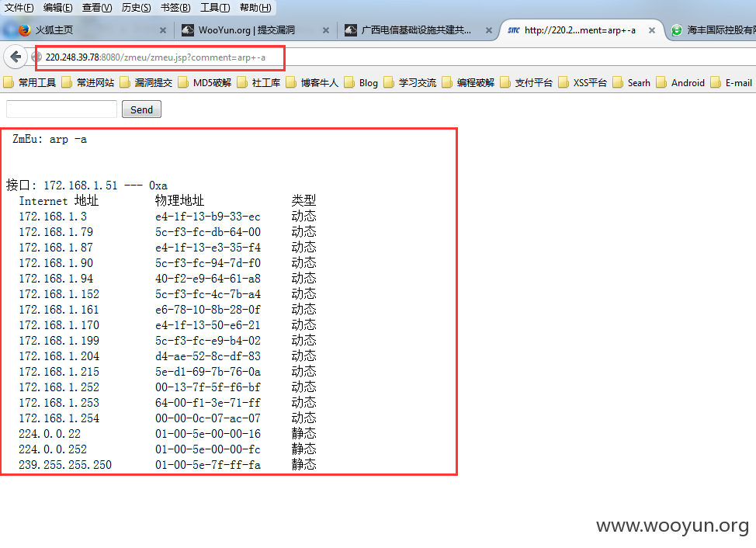Click the site identity globe icon
The height and width of the screenshot is (548, 756).
point(36,57)
